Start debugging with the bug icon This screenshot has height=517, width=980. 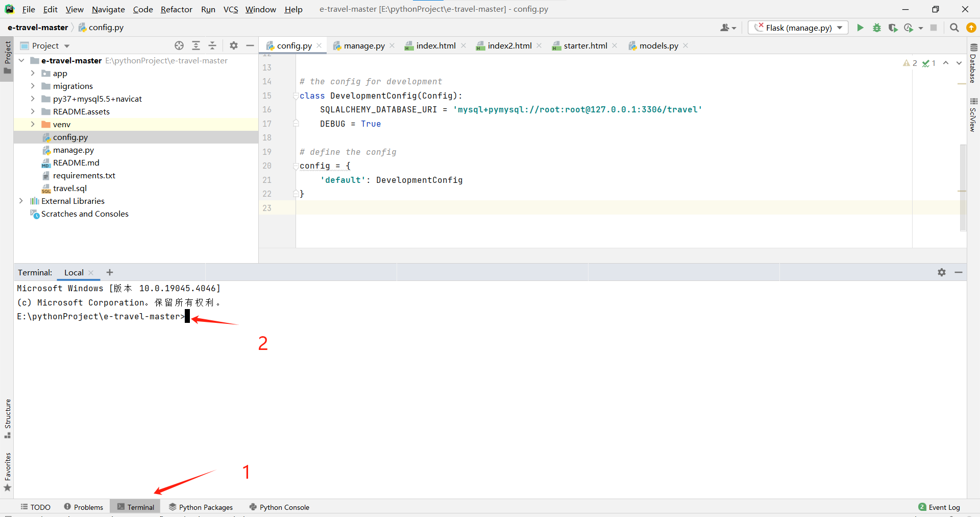click(x=876, y=28)
